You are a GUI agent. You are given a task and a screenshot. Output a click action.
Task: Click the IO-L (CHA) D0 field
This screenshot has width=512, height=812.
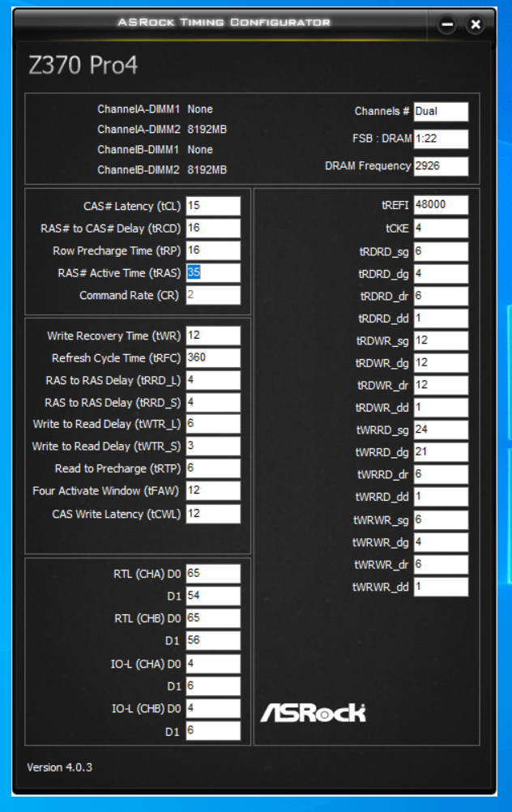tap(213, 664)
